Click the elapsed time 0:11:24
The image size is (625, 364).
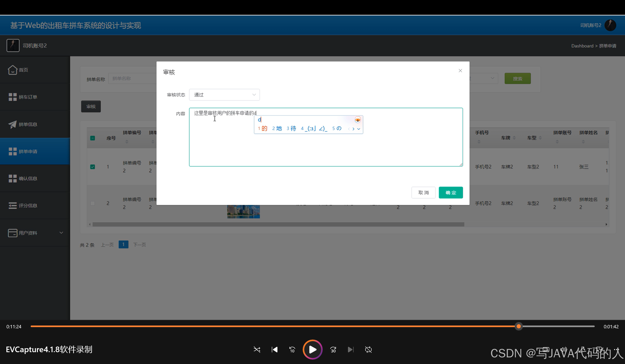point(14,327)
